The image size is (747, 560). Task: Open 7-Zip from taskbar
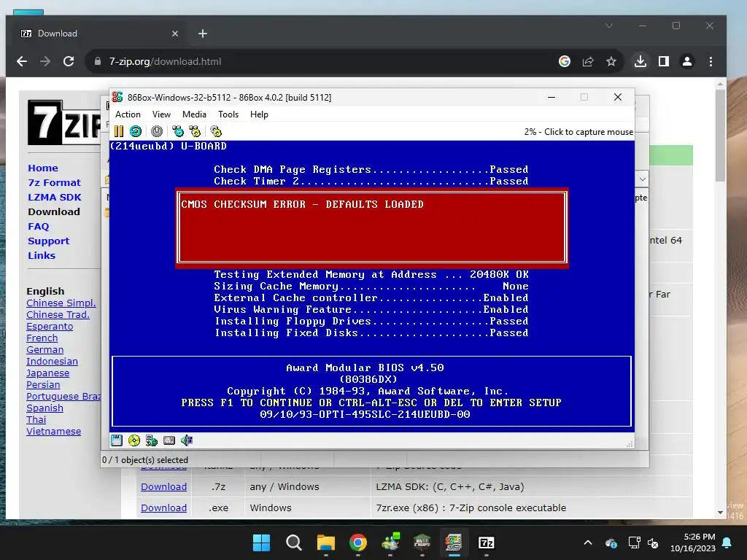(486, 542)
